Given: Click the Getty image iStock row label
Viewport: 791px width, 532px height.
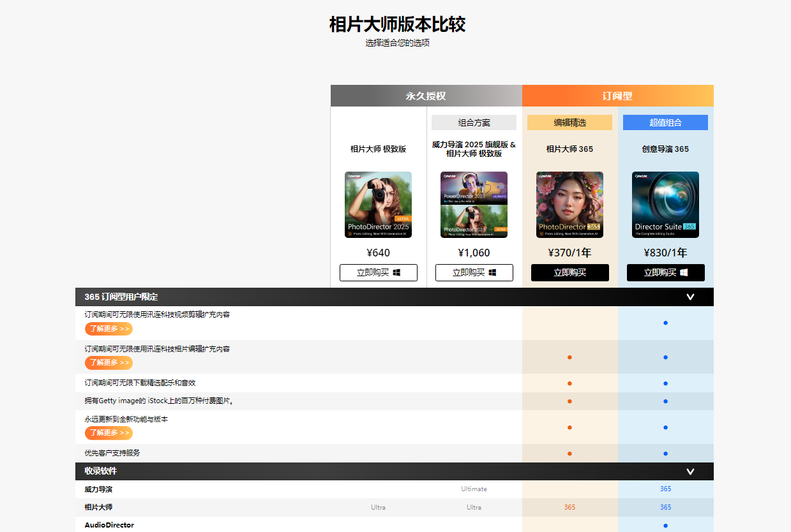Looking at the screenshot, I should pyautogui.click(x=160, y=401).
